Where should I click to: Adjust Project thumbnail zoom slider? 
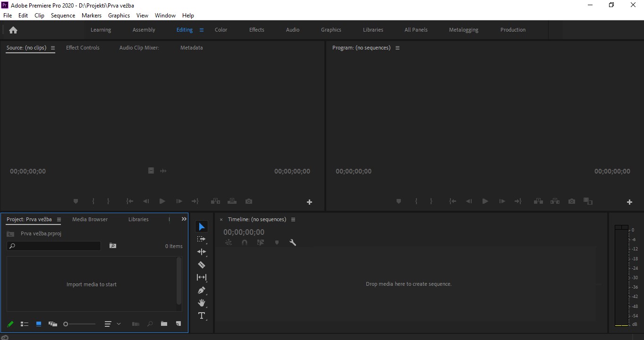pyautogui.click(x=79, y=324)
